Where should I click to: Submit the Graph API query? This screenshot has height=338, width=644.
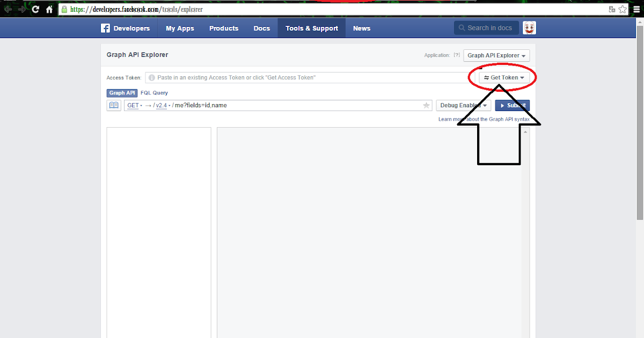(x=513, y=105)
